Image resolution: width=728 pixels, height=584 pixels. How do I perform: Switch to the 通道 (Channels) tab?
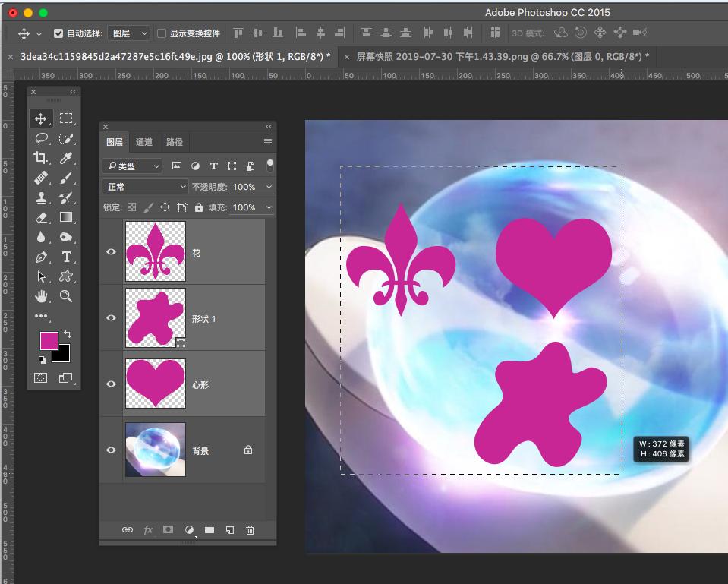(x=144, y=142)
